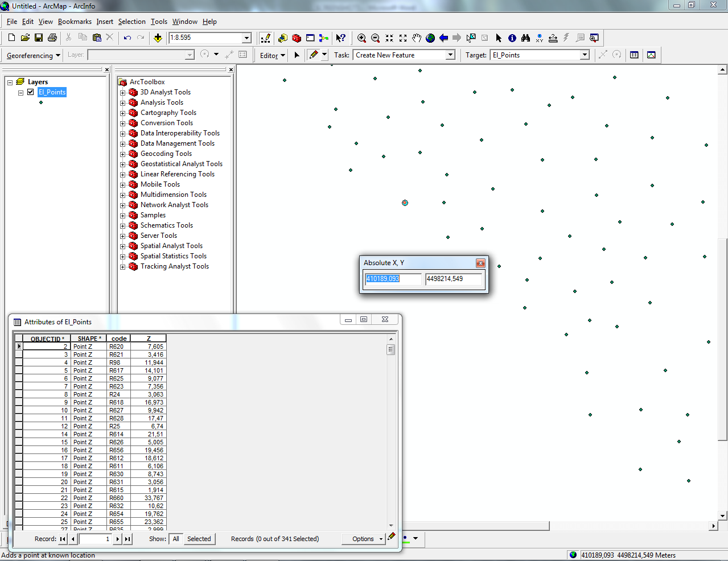Open the Window menu
The image size is (728, 561).
coord(185,22)
